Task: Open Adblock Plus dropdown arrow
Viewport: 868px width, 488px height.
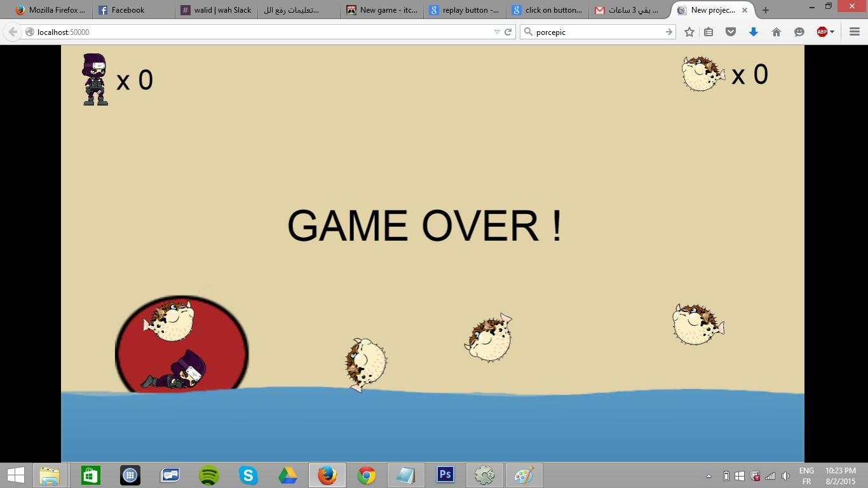Action: point(832,32)
